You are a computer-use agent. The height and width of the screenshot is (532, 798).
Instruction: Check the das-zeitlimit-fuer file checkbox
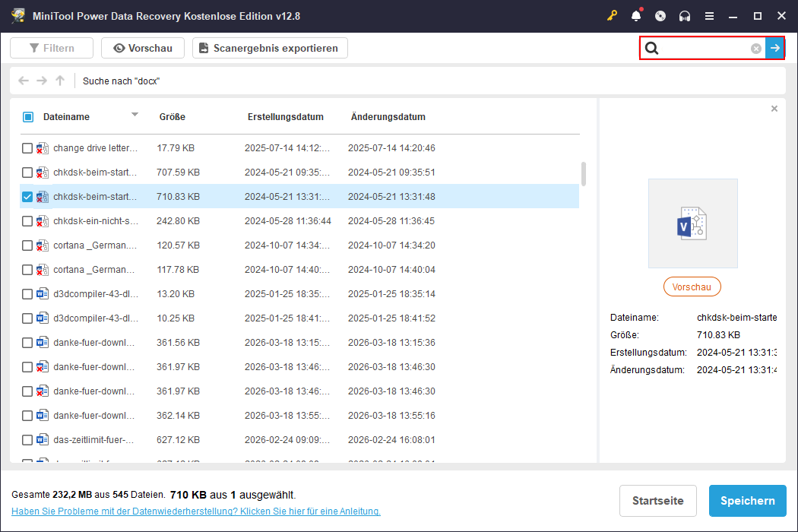point(27,440)
